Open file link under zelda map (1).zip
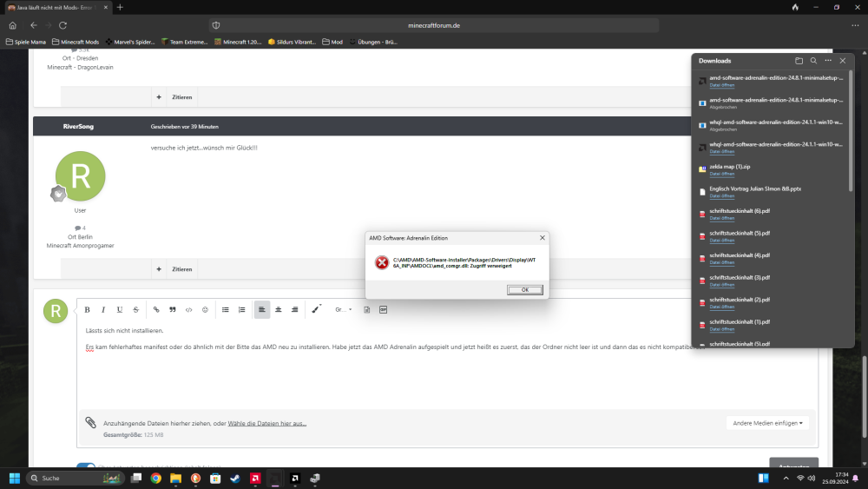The image size is (868, 489). [722, 174]
